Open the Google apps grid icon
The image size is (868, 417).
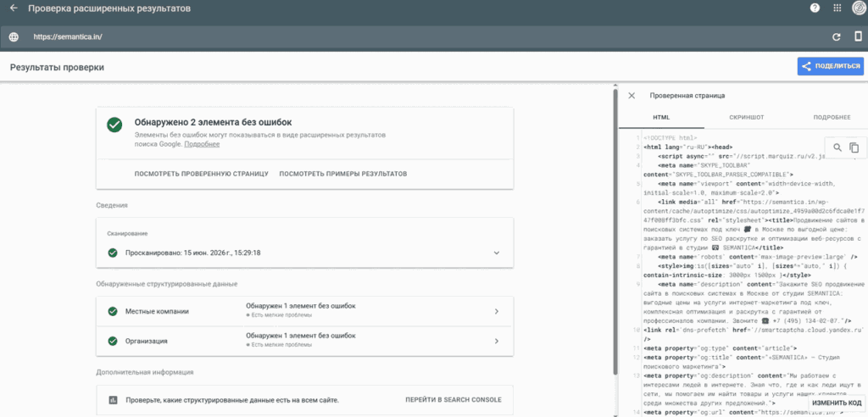837,8
